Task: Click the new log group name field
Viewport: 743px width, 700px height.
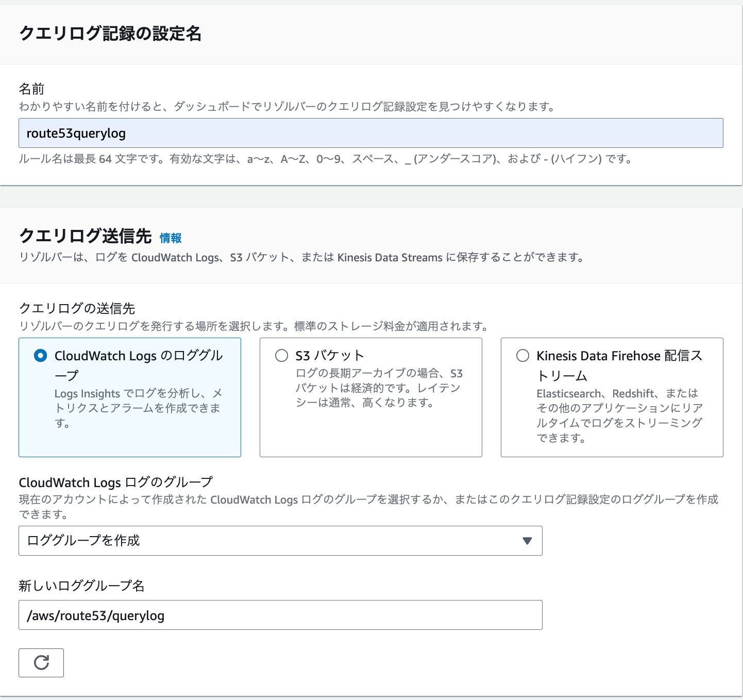Action: point(280,615)
